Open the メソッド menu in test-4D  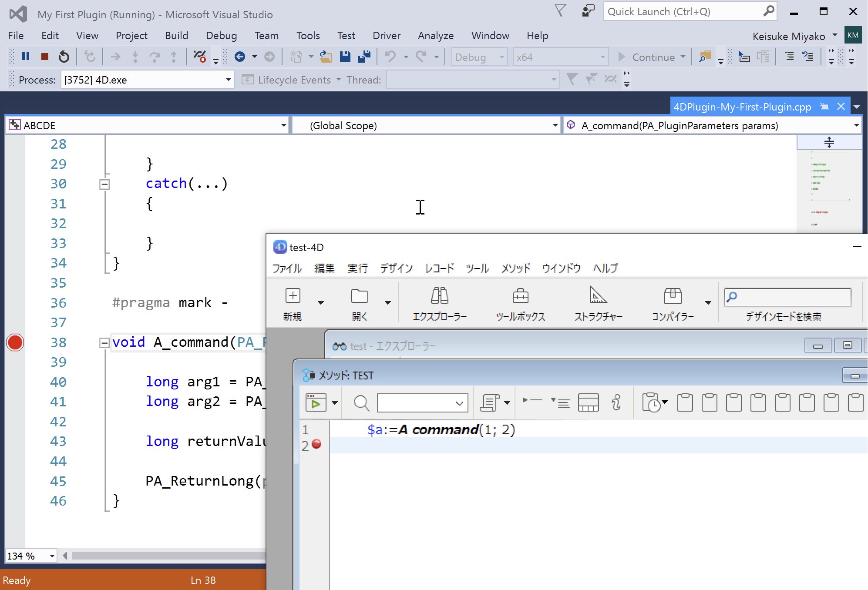516,268
